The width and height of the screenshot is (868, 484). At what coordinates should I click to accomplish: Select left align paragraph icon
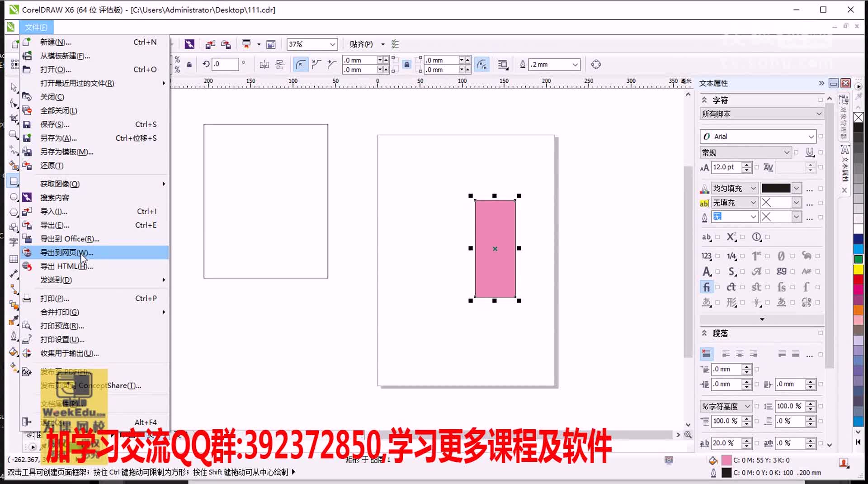[x=726, y=354]
